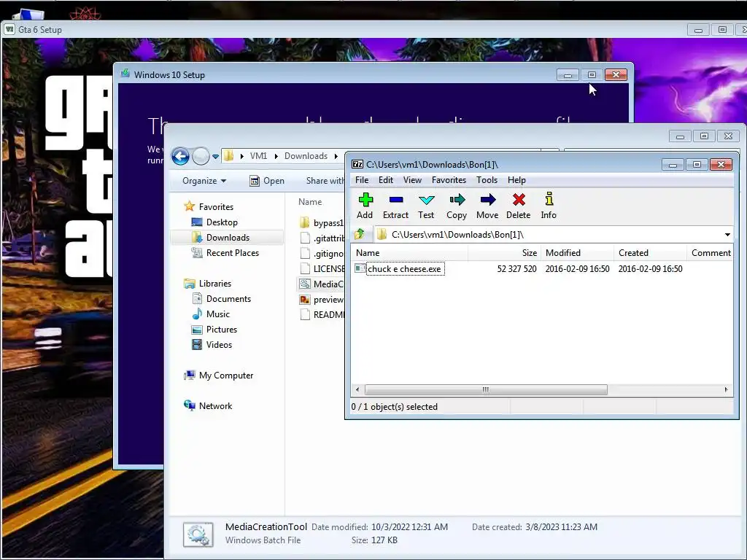Click Share with in Explorer toolbar

(x=325, y=181)
